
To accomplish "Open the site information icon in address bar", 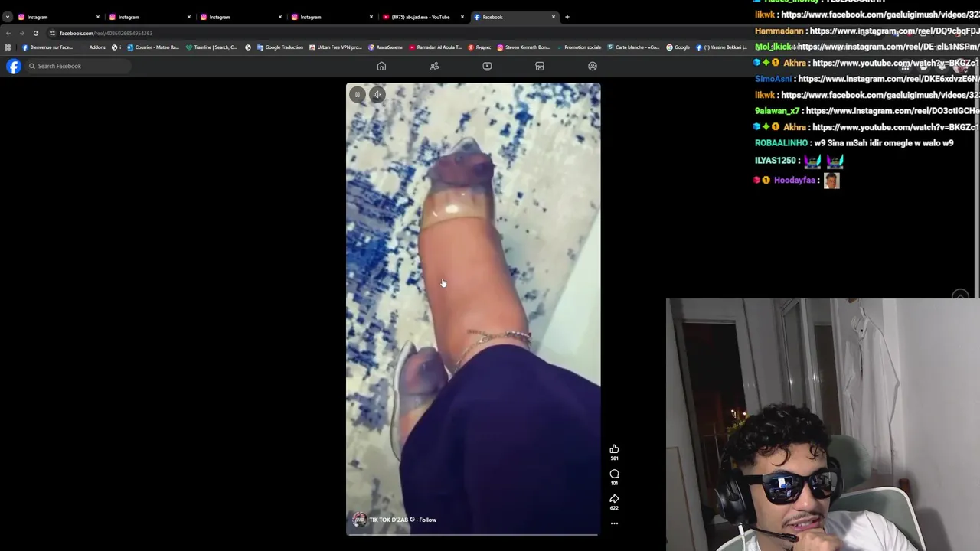I will (x=52, y=33).
